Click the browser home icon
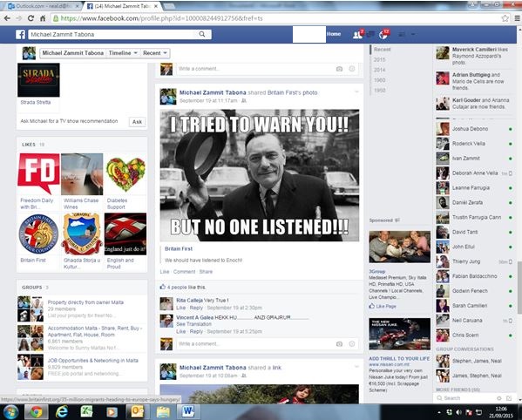522x420 pixels. (x=43, y=18)
